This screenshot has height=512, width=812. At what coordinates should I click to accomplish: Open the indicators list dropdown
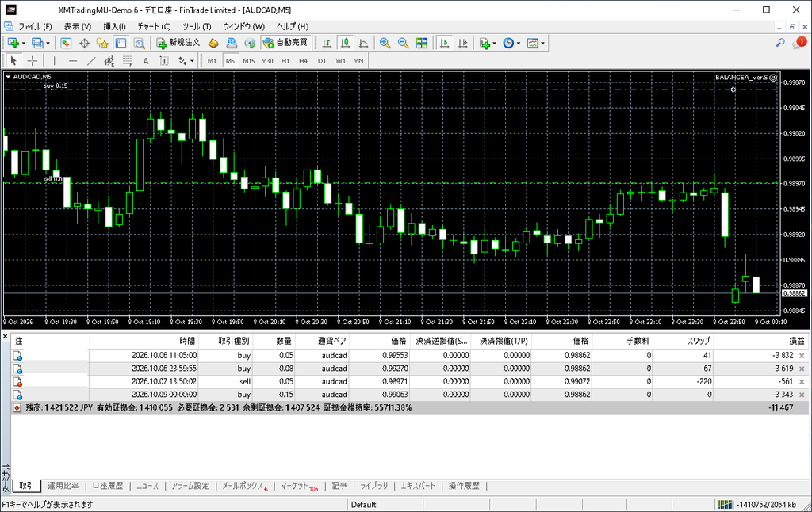[488, 43]
